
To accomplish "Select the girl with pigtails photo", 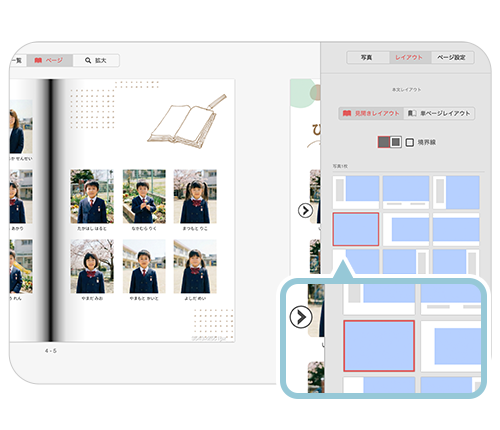I will 195,196.
